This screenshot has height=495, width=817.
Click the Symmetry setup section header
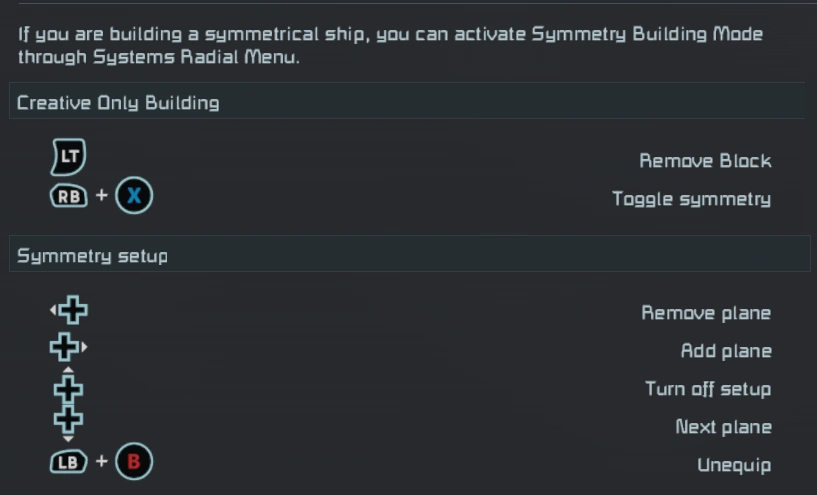92,256
